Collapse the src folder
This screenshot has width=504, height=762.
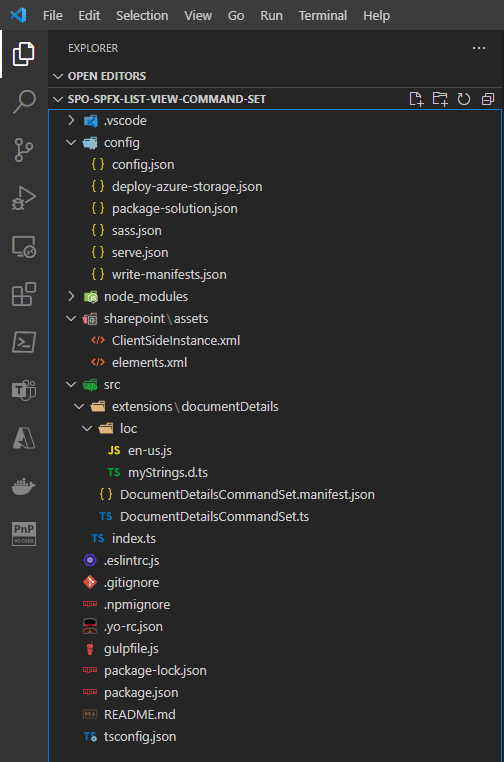275,384
